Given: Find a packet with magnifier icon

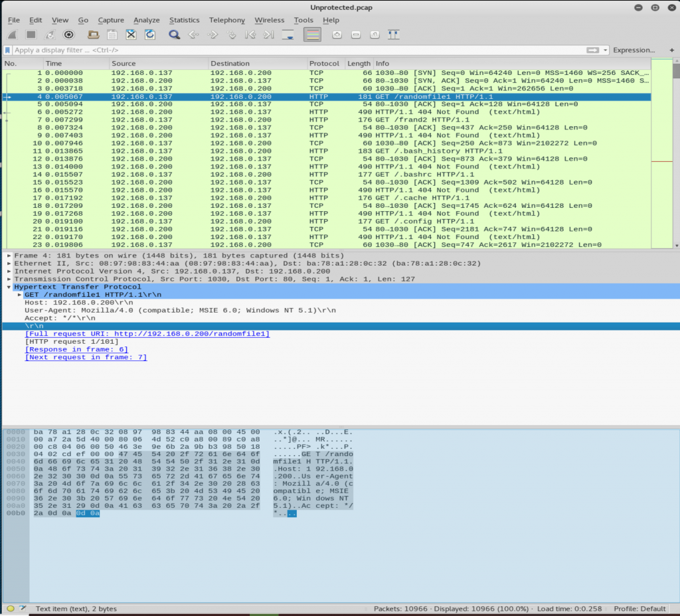Looking at the screenshot, I should pyautogui.click(x=175, y=35).
